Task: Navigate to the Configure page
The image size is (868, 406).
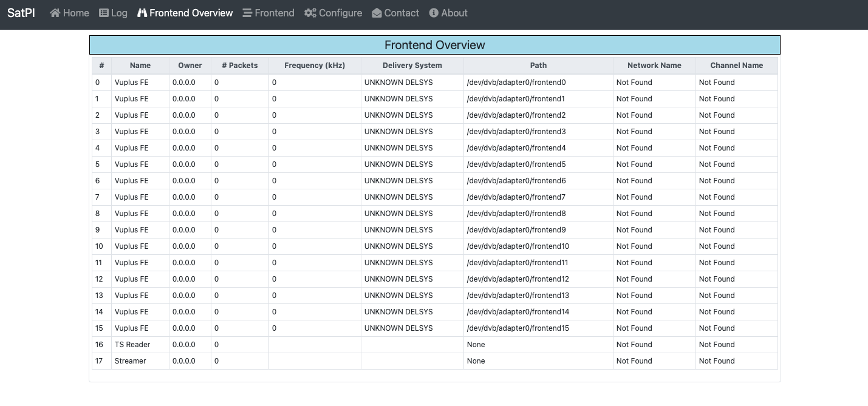Action: pyautogui.click(x=340, y=13)
